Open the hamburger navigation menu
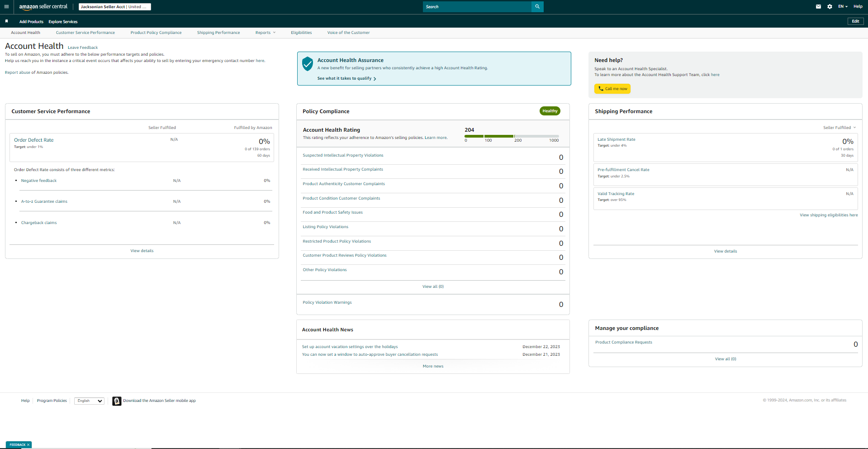The width and height of the screenshot is (868, 449). click(x=6, y=7)
